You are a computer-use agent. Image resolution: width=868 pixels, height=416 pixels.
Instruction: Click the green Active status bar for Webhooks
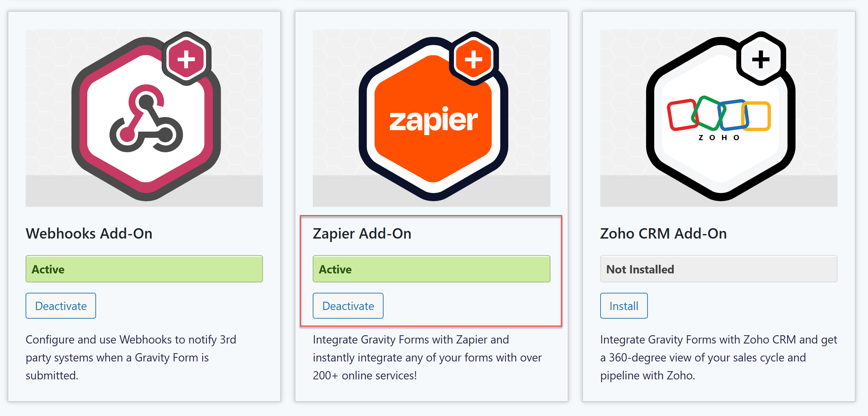coord(144,269)
